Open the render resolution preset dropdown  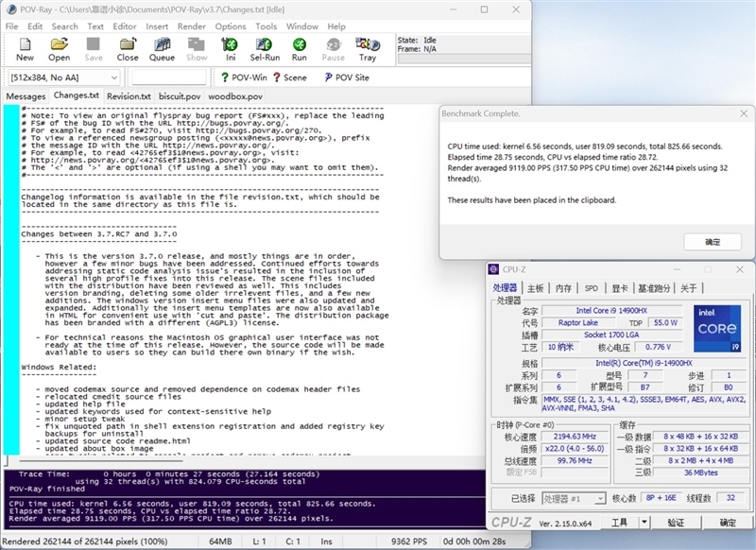point(64,77)
